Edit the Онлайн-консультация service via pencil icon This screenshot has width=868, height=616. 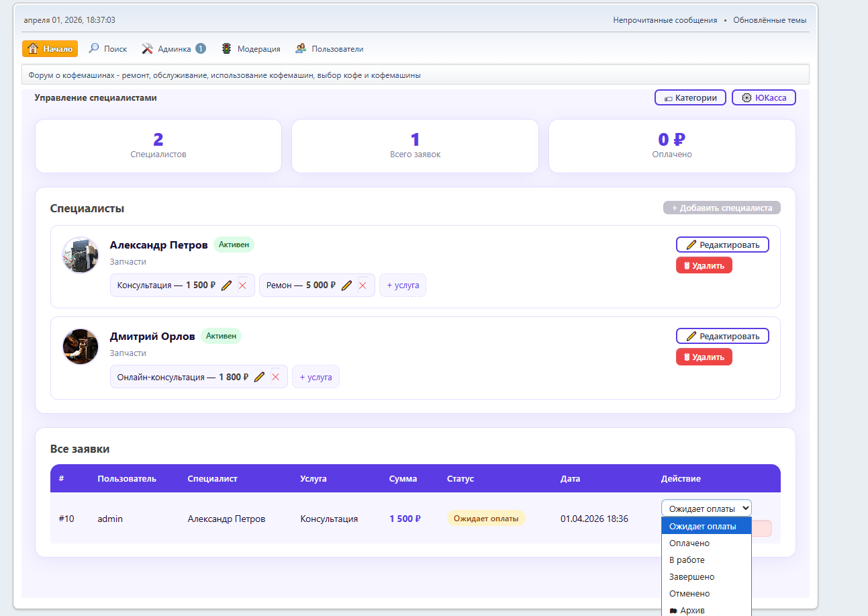tap(259, 378)
